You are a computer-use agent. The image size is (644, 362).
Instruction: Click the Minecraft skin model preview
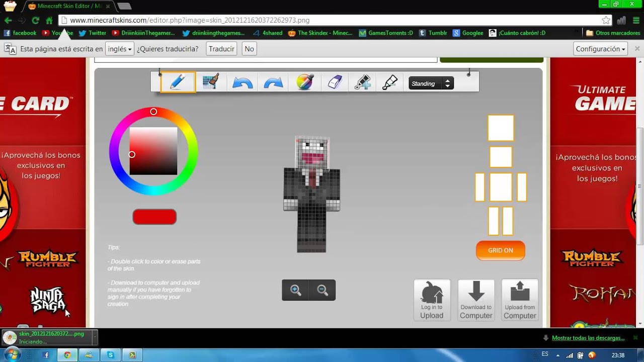pyautogui.click(x=311, y=194)
